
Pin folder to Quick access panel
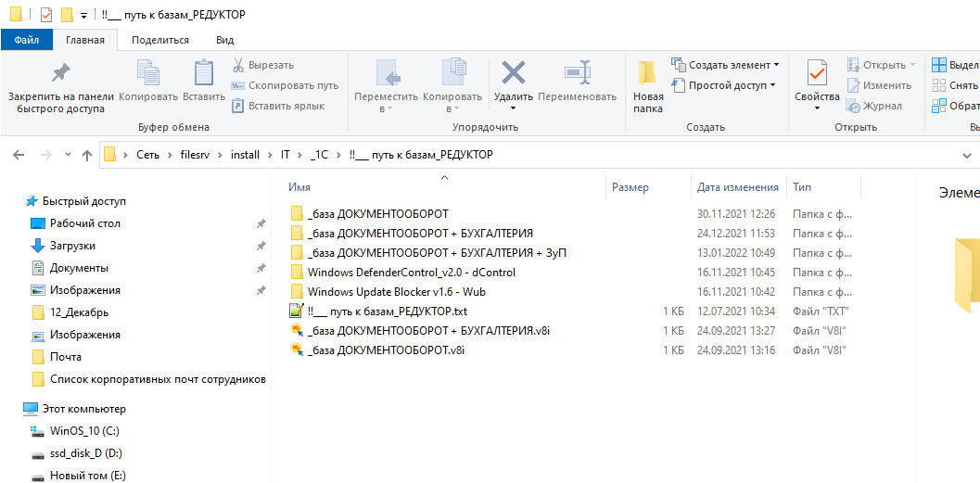click(x=60, y=86)
